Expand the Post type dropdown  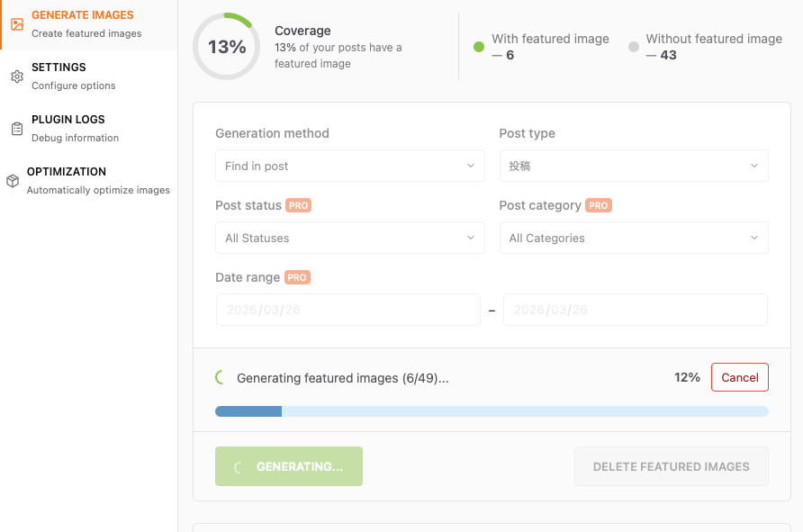click(633, 167)
